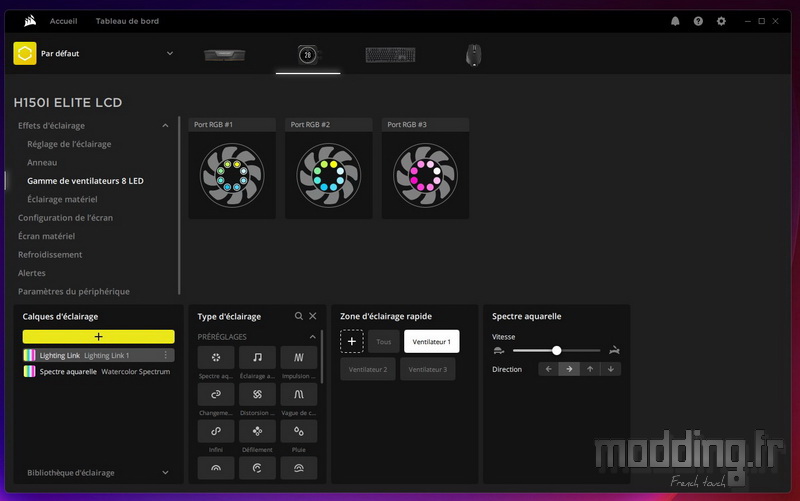Choose the Pluie preset icon

tap(298, 431)
